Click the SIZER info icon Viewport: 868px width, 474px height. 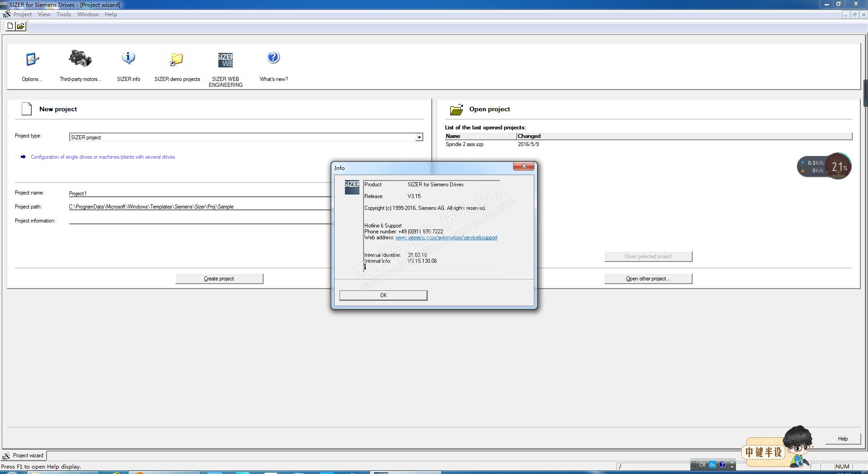[128, 58]
